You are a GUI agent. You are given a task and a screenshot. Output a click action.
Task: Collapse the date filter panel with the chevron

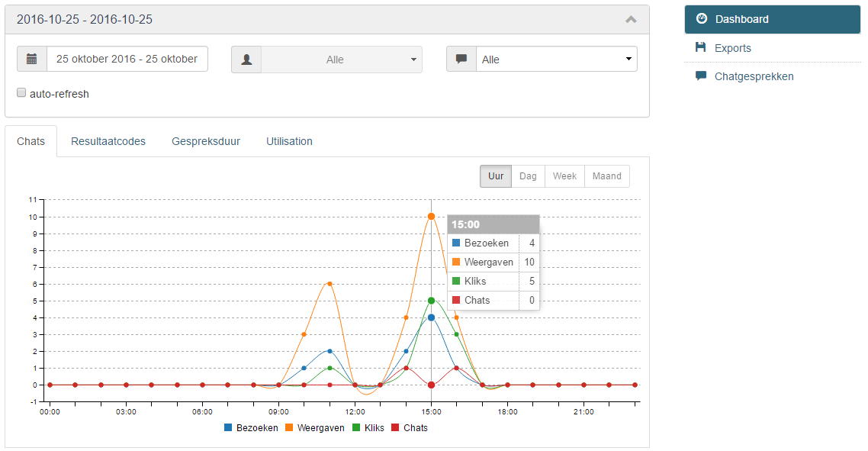pos(631,18)
